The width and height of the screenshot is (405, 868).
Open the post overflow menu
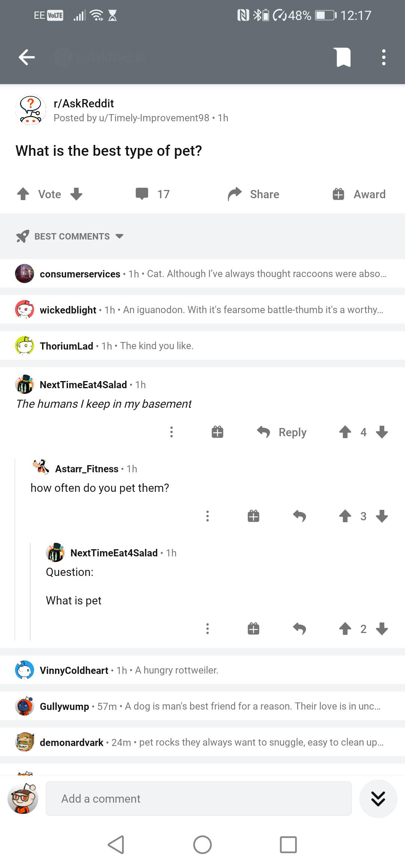click(383, 57)
